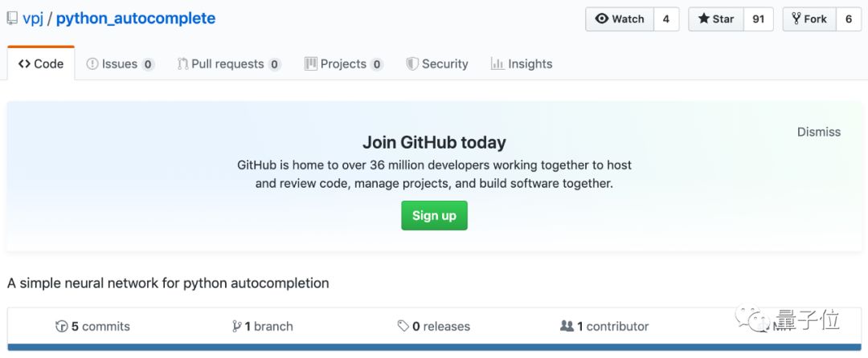Select the Code tab

click(41, 64)
